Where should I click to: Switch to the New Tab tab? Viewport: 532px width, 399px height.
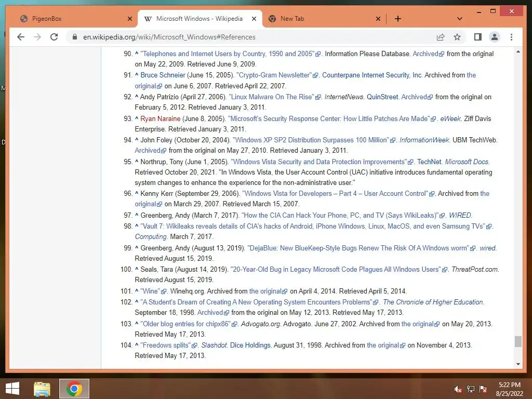pyautogui.click(x=324, y=19)
